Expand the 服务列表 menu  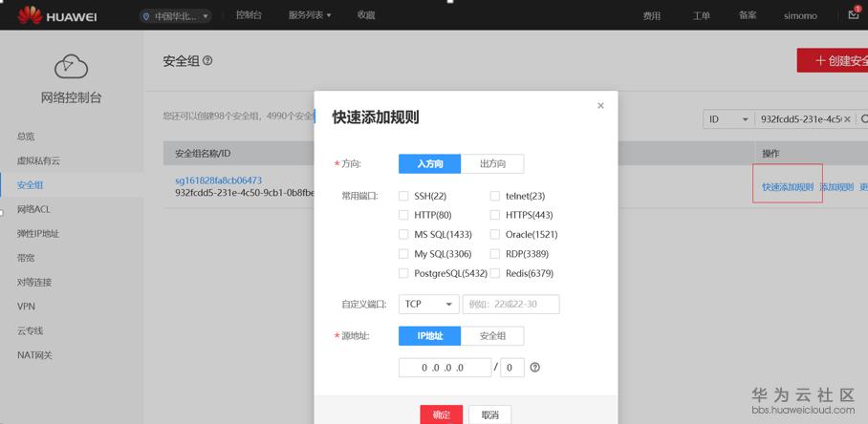tap(310, 15)
